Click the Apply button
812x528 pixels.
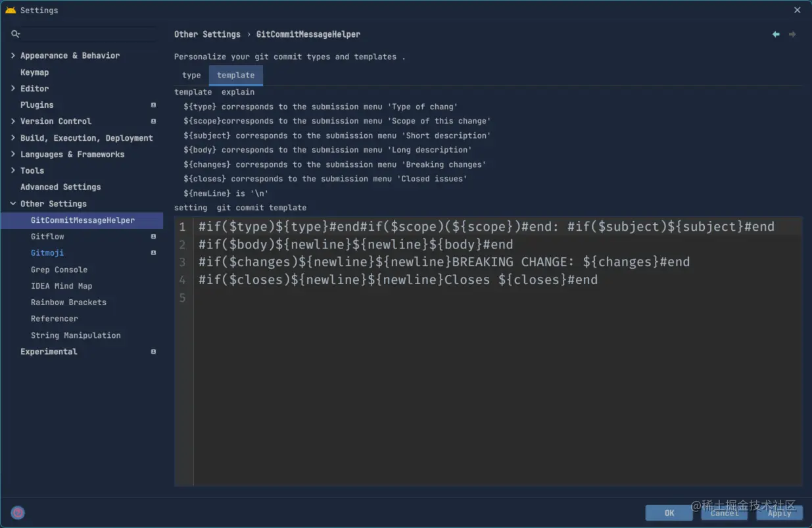pyautogui.click(x=780, y=513)
